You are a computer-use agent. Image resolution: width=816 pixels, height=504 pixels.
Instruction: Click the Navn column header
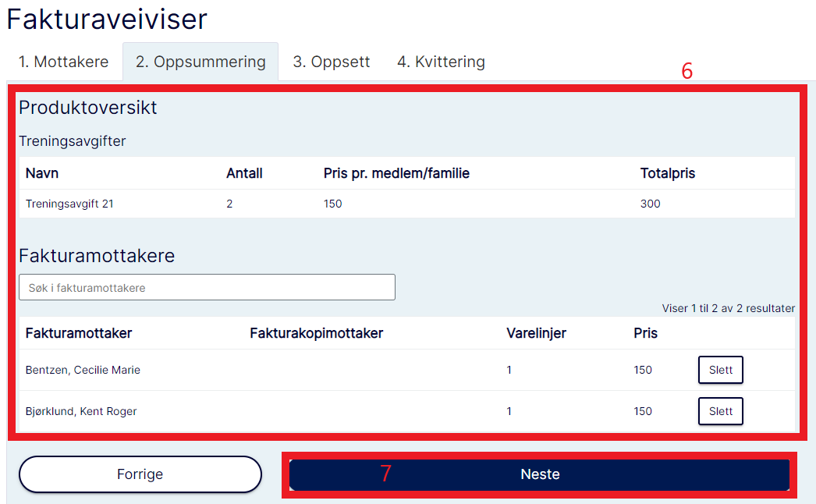pos(42,173)
